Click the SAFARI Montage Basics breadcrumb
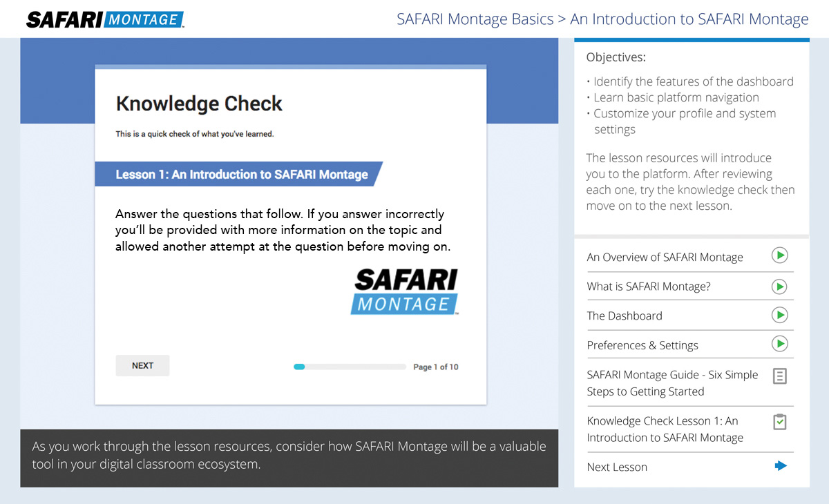Screen dimensions: 829x504 tap(475, 19)
